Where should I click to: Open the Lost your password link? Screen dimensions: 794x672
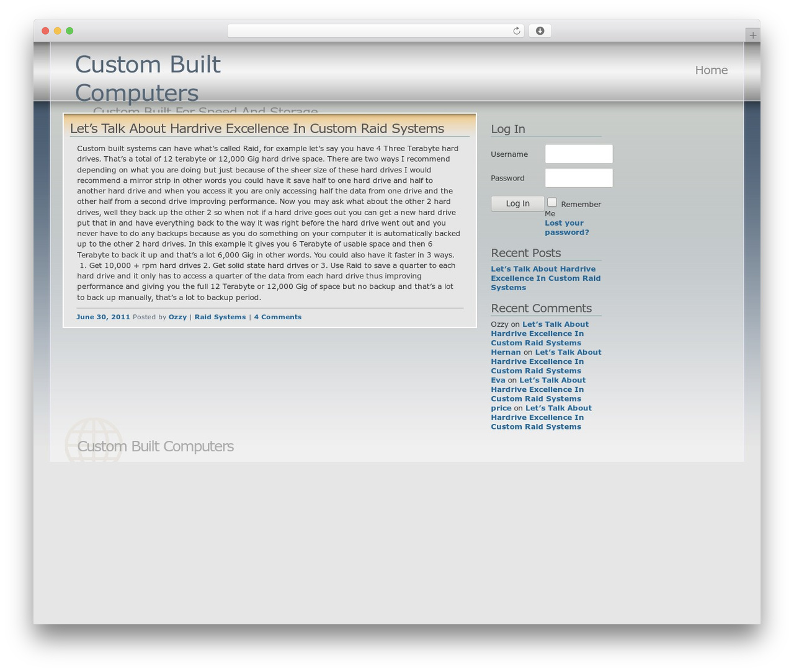coord(567,228)
